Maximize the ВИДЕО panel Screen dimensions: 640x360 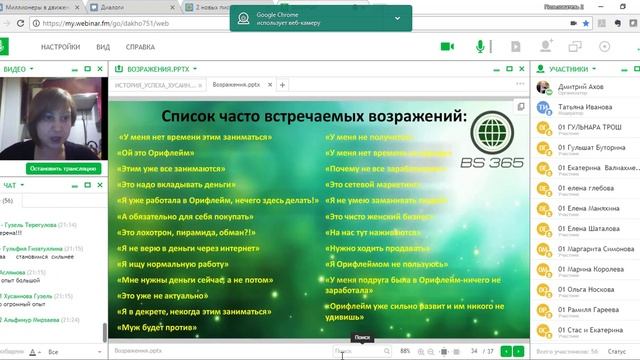pos(87,69)
